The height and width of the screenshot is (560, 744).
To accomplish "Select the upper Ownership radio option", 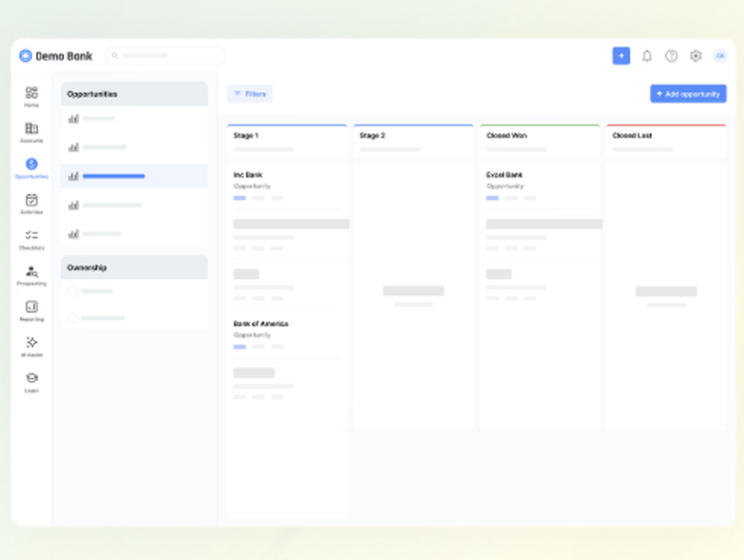I will point(73,291).
